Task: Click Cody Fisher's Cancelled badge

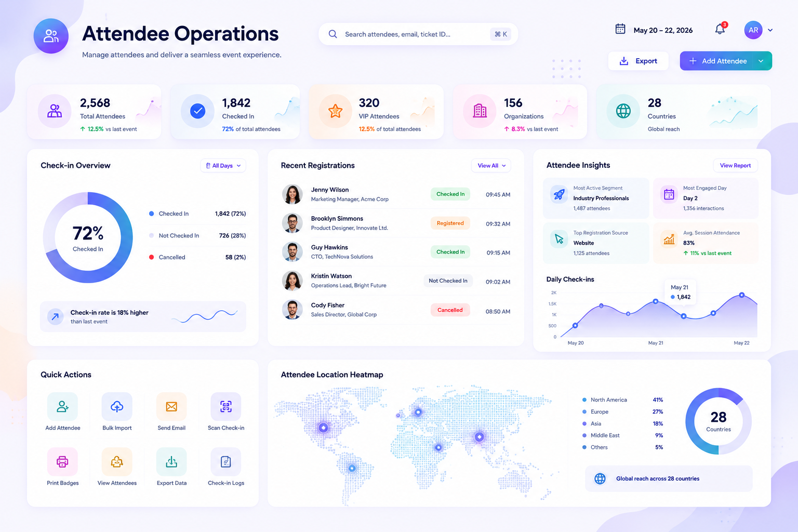Action: (450, 310)
